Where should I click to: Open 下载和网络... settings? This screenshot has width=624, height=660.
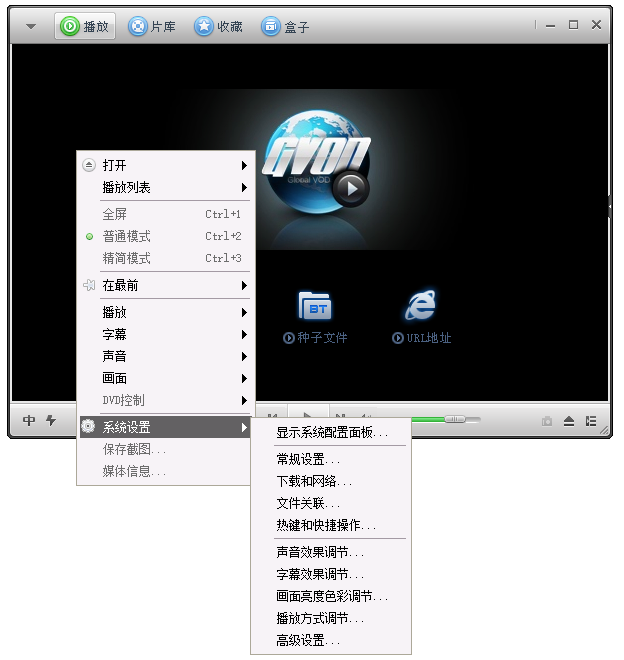tap(331, 481)
